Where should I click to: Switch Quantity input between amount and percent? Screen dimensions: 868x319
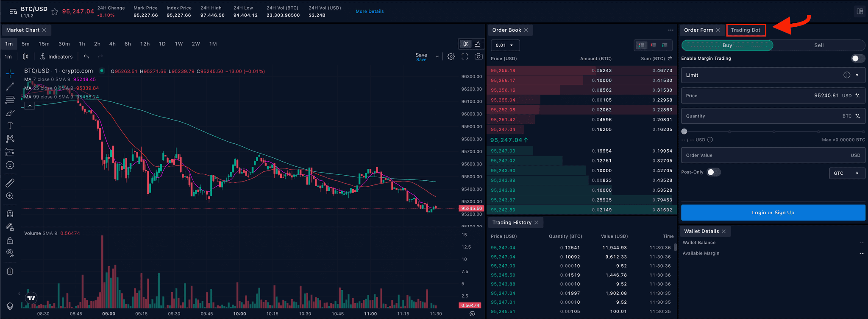pyautogui.click(x=858, y=116)
